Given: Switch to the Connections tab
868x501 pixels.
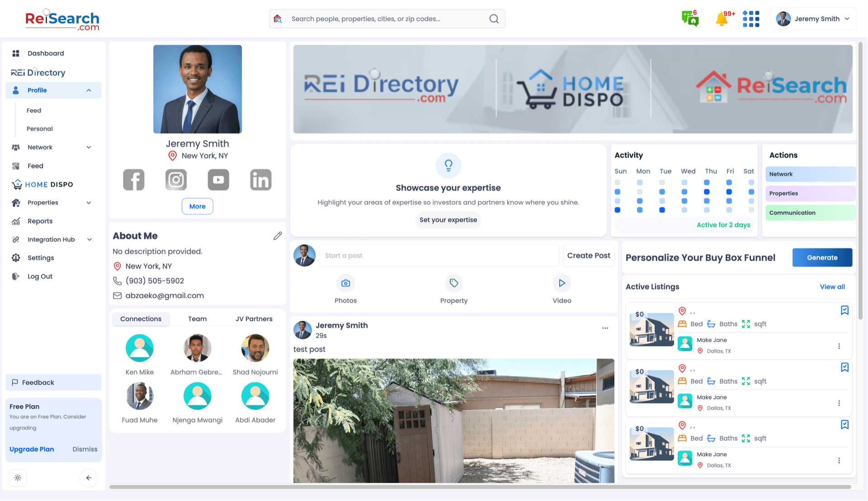Looking at the screenshot, I should (141, 319).
